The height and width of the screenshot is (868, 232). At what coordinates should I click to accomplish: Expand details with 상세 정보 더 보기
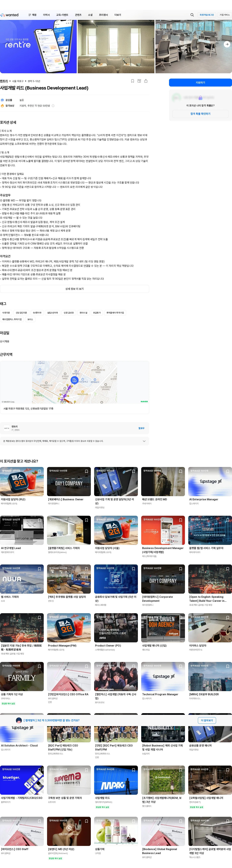(74, 289)
